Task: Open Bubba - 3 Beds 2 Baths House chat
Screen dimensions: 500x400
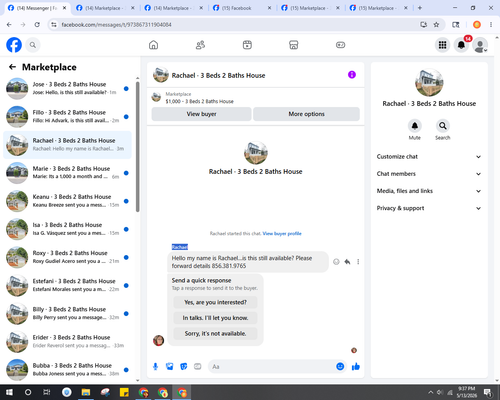Action: 67,370
